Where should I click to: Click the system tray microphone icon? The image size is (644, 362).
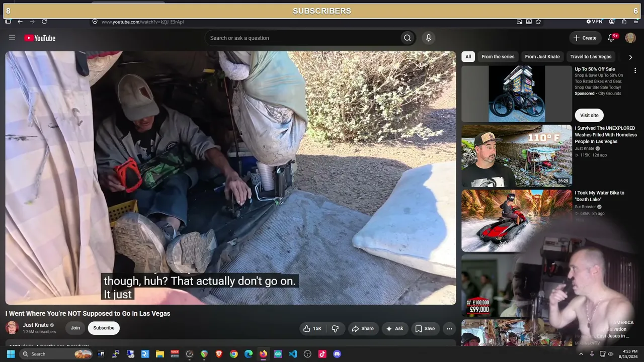click(592, 354)
